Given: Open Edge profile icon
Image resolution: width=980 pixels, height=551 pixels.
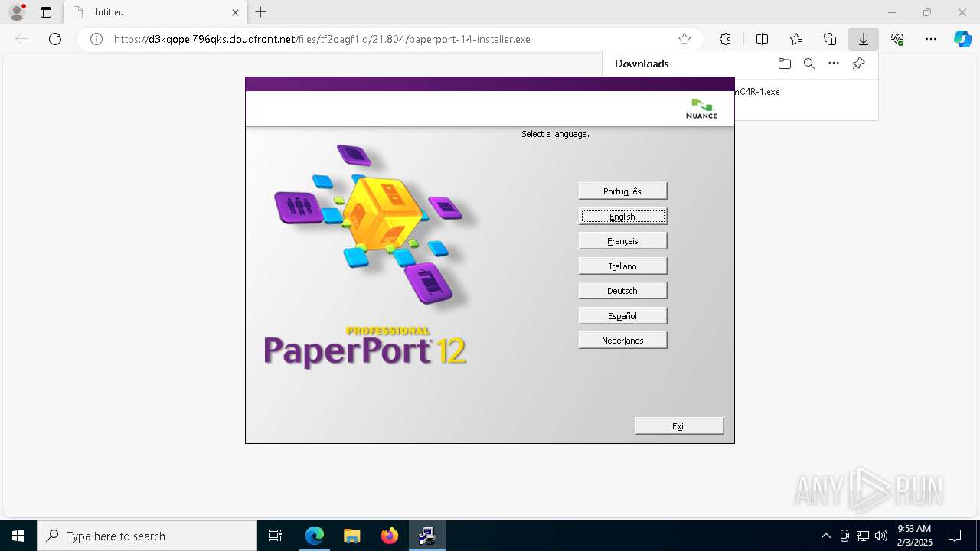Looking at the screenshot, I should pos(17,12).
